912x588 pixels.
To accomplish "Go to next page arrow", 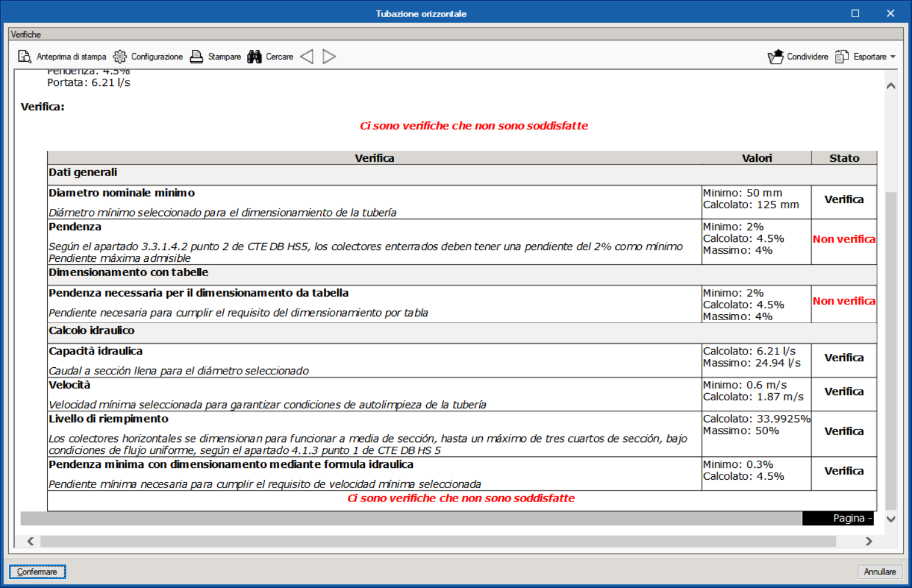I will (x=329, y=57).
